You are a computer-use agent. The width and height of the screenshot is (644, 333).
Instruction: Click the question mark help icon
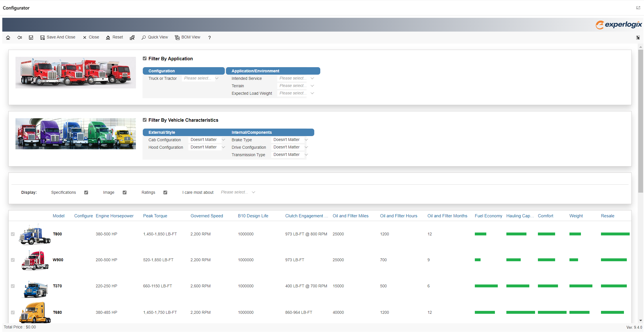tap(210, 38)
